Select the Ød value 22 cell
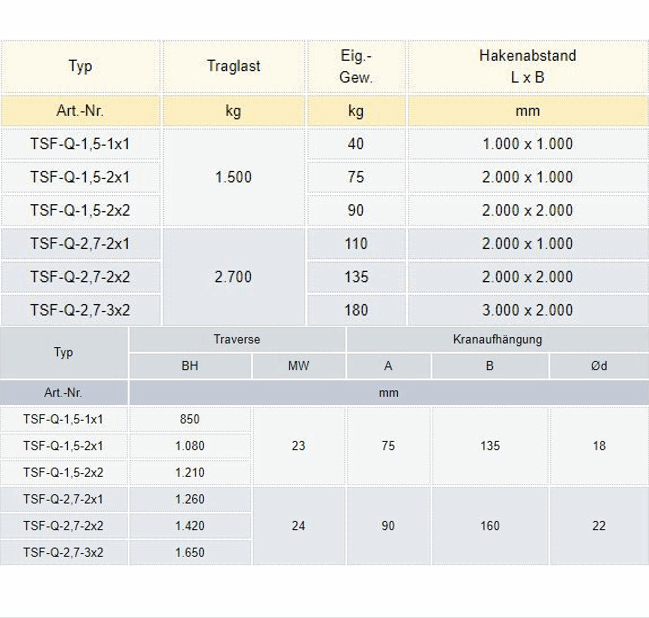This screenshot has height=618, width=649. pos(598,525)
